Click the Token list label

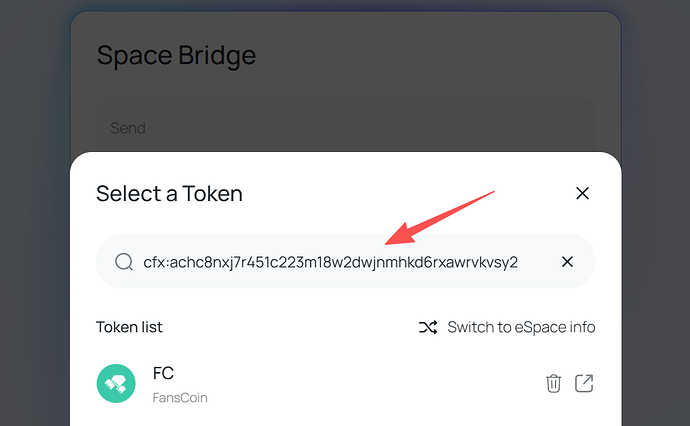[129, 327]
